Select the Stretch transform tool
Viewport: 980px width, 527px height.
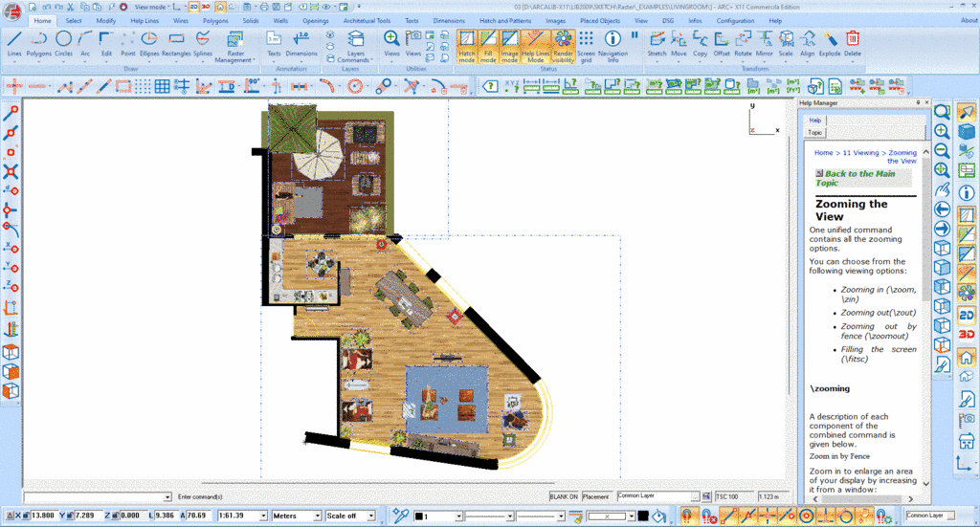coord(657,43)
